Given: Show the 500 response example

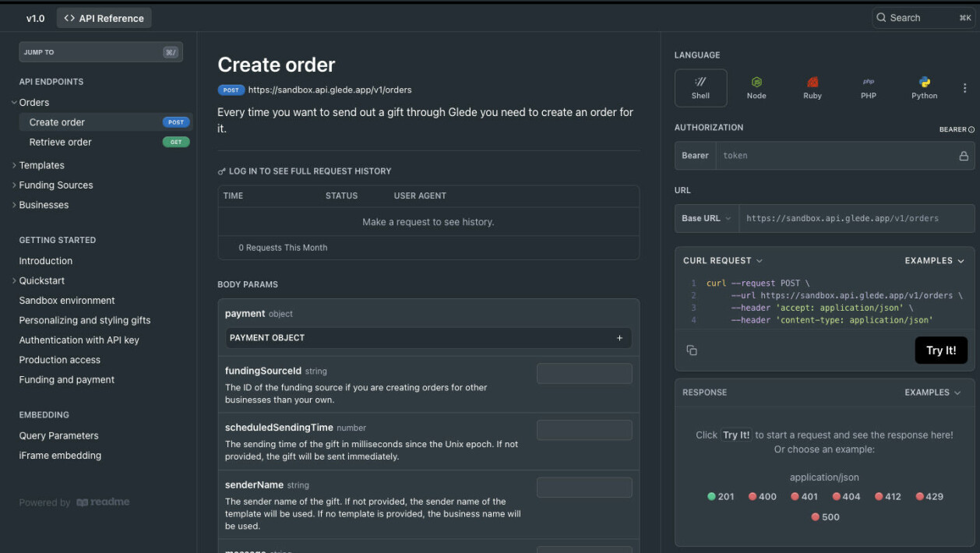Looking at the screenshot, I should tap(826, 516).
